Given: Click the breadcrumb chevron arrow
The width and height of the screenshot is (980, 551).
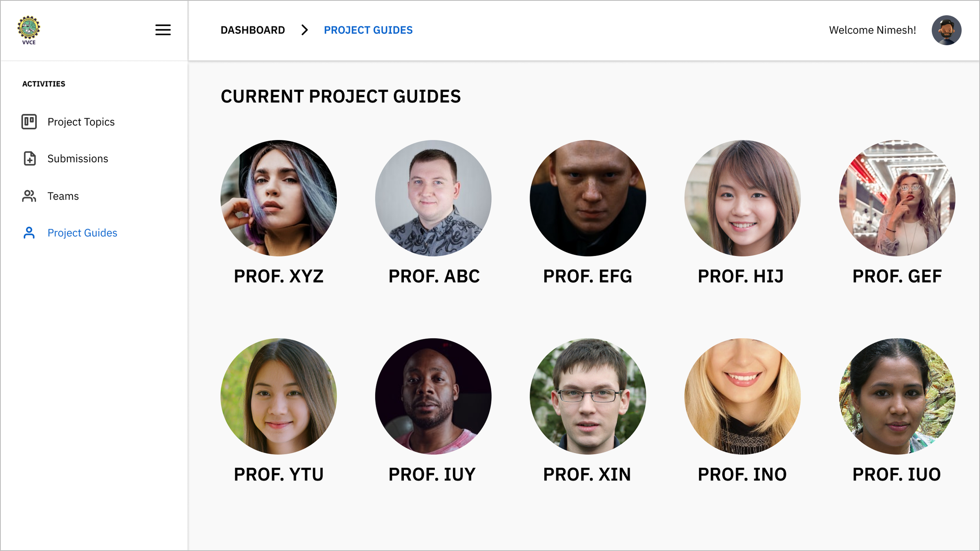Looking at the screenshot, I should pyautogui.click(x=304, y=30).
